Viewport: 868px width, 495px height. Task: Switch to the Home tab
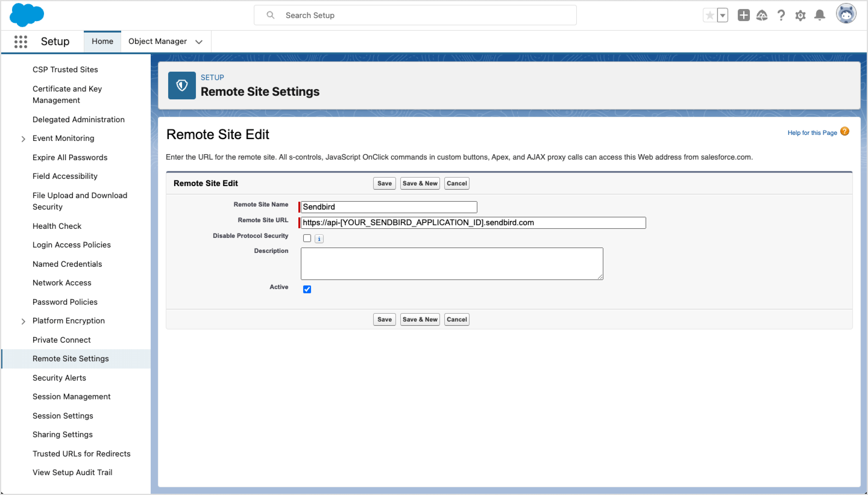click(x=102, y=41)
